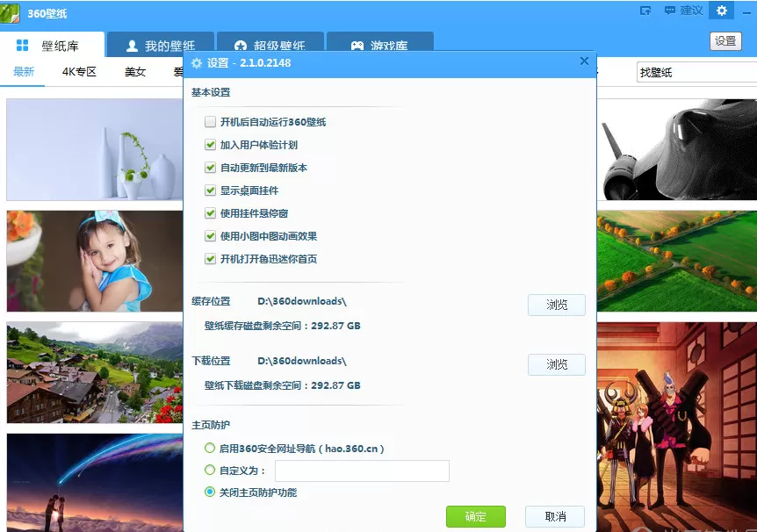This screenshot has width=757, height=532.
Task: Toggle 使用小图中图动画效果 checkbox
Action: (x=210, y=236)
